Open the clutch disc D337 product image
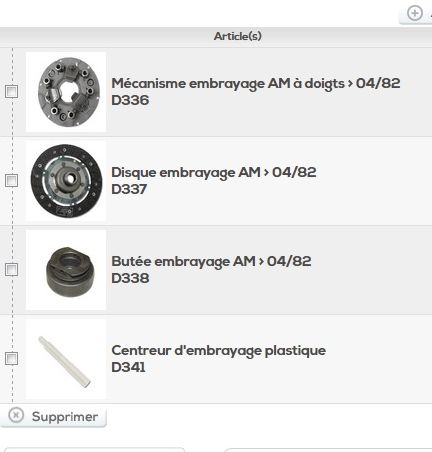The image size is (432, 452). 66,181
